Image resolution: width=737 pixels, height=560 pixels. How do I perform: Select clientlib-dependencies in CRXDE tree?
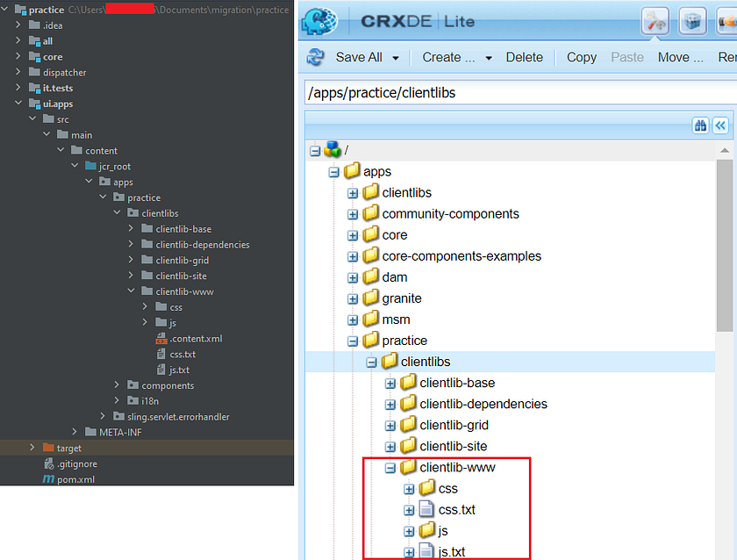[483, 404]
